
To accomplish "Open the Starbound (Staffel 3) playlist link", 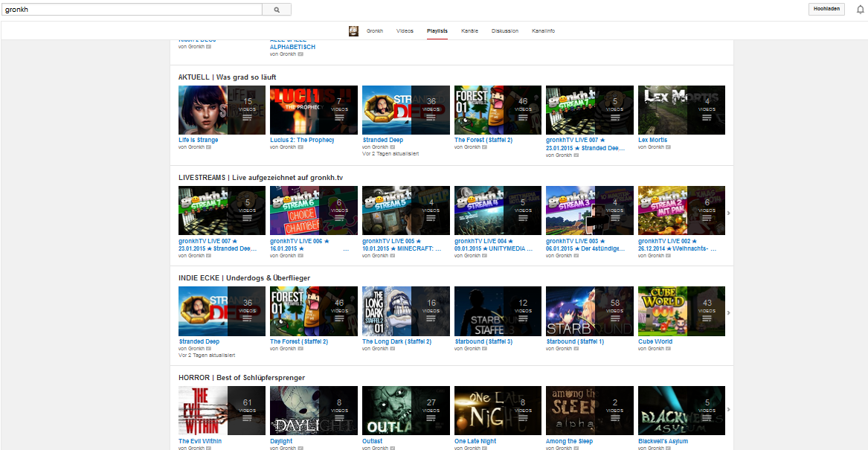I will tap(483, 341).
